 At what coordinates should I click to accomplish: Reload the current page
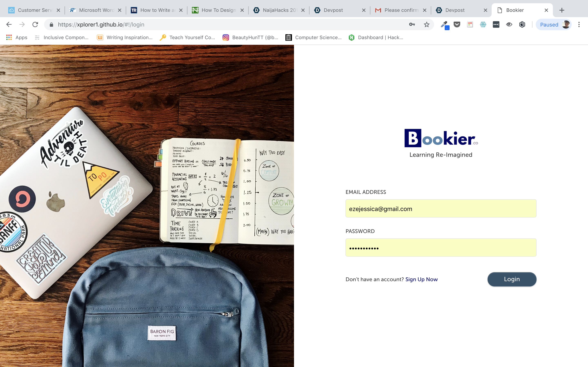coord(35,24)
